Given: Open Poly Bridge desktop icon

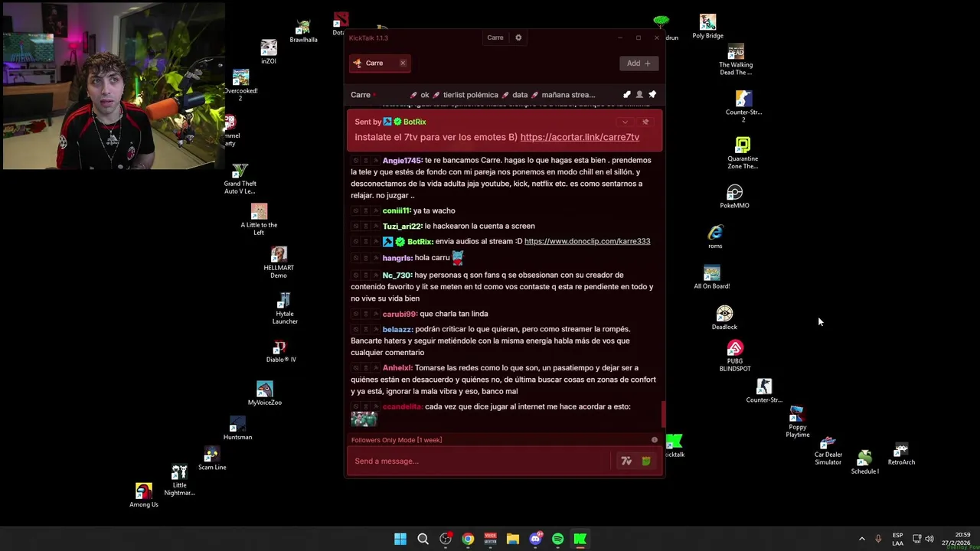Looking at the screenshot, I should [707, 27].
